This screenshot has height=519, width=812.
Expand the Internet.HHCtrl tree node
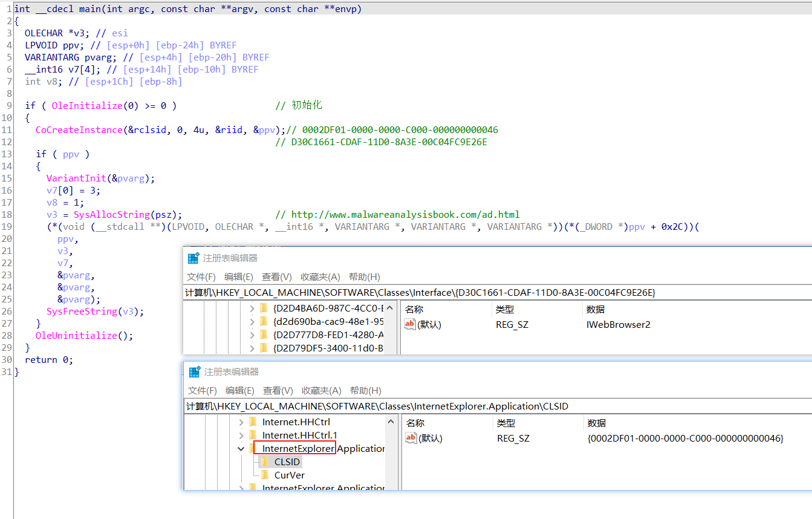241,422
